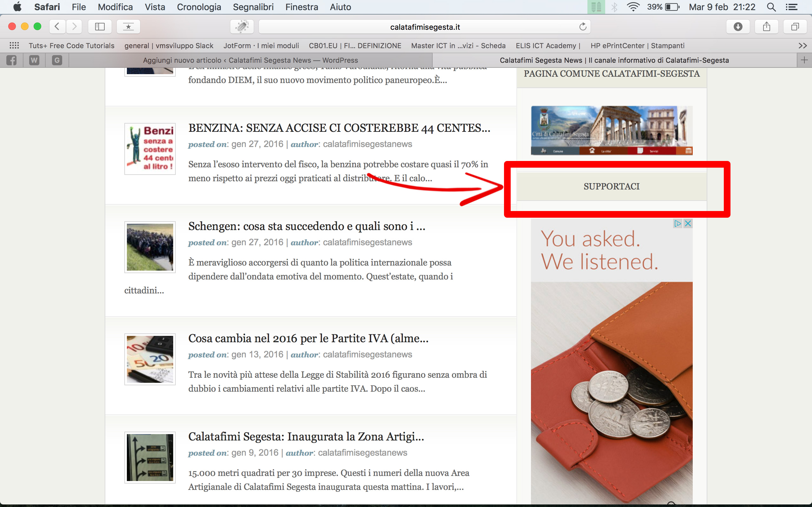Focus the calatafimisegesta.it address field
The image size is (812, 507).
(425, 27)
